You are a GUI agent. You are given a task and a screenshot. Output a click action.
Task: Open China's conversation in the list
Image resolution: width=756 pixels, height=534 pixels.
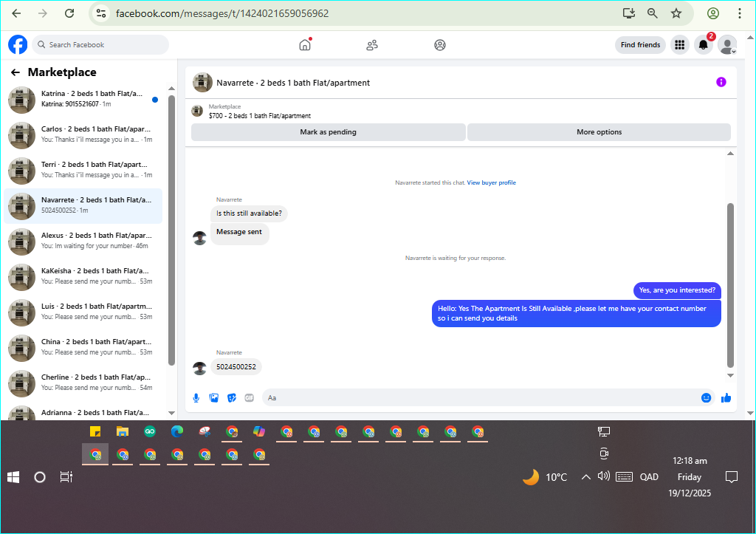[x=83, y=349]
